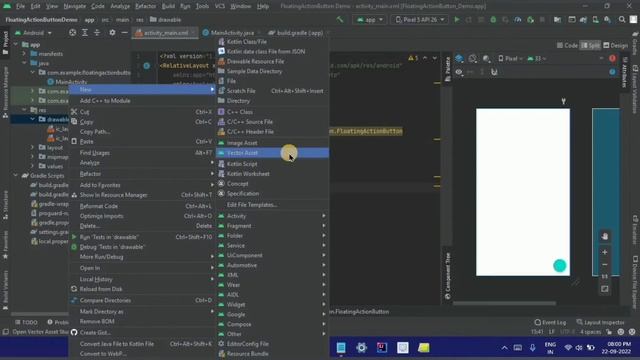Click the design surface layers icon
640x360 pixels.
pos(459,59)
